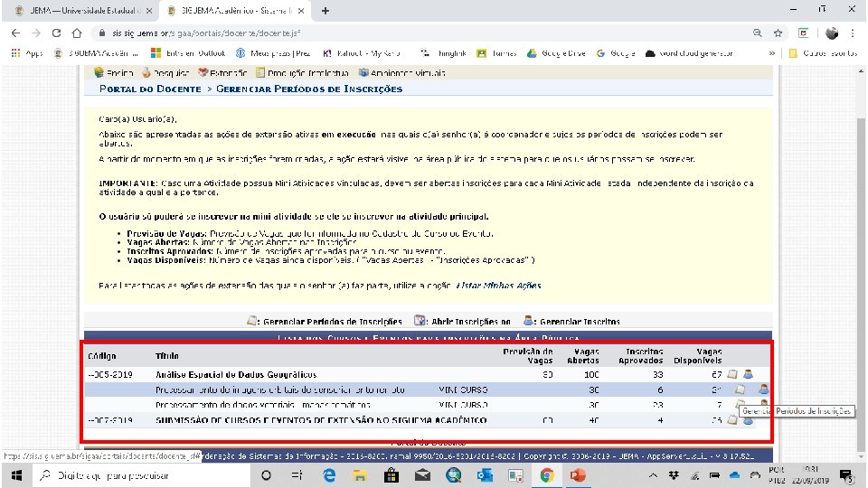Viewport: 868px width, 488px height.
Task: Open the Outros favoritos folder
Action: tap(823, 53)
